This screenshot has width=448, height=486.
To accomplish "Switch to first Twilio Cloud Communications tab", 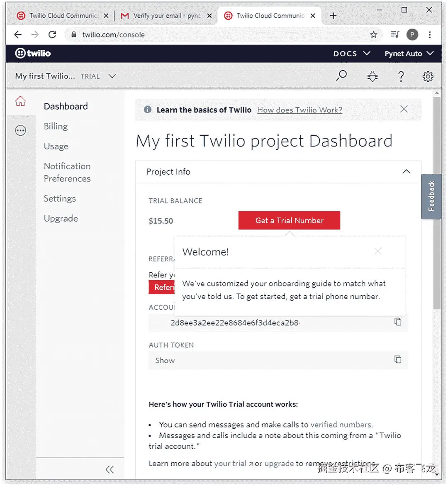I will coord(63,15).
